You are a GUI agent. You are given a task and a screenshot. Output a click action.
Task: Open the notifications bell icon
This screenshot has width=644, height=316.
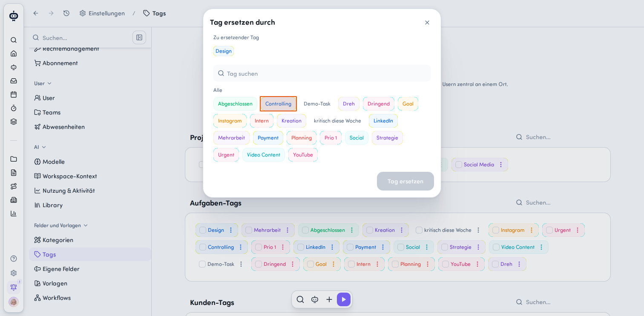(14, 287)
